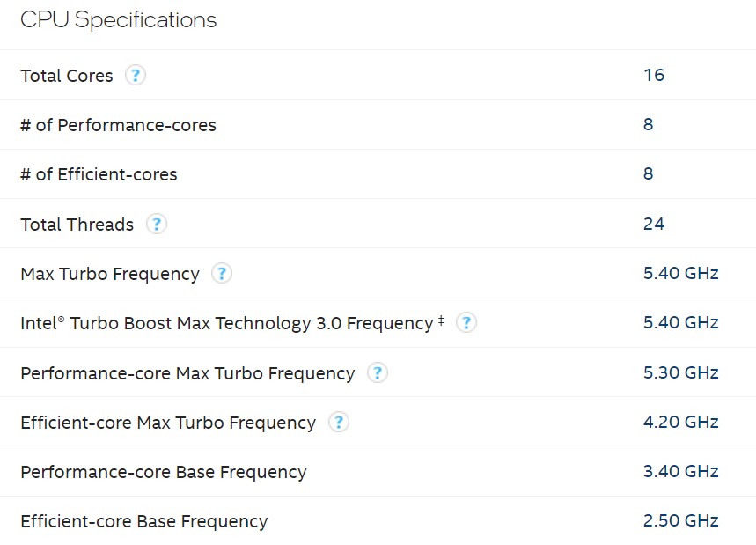
Task: Click the 4.20 GHz value
Action: (x=681, y=422)
